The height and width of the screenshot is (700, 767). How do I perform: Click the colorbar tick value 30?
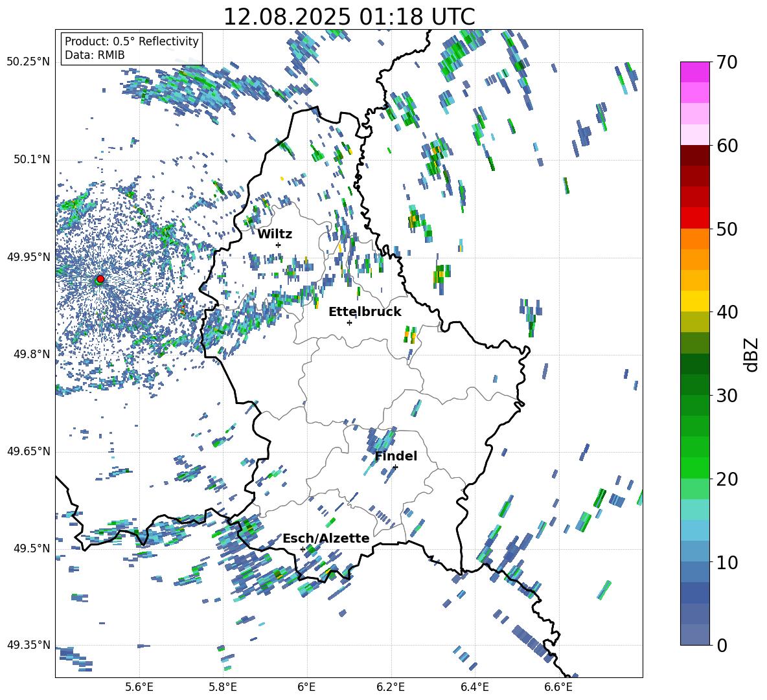(x=727, y=396)
